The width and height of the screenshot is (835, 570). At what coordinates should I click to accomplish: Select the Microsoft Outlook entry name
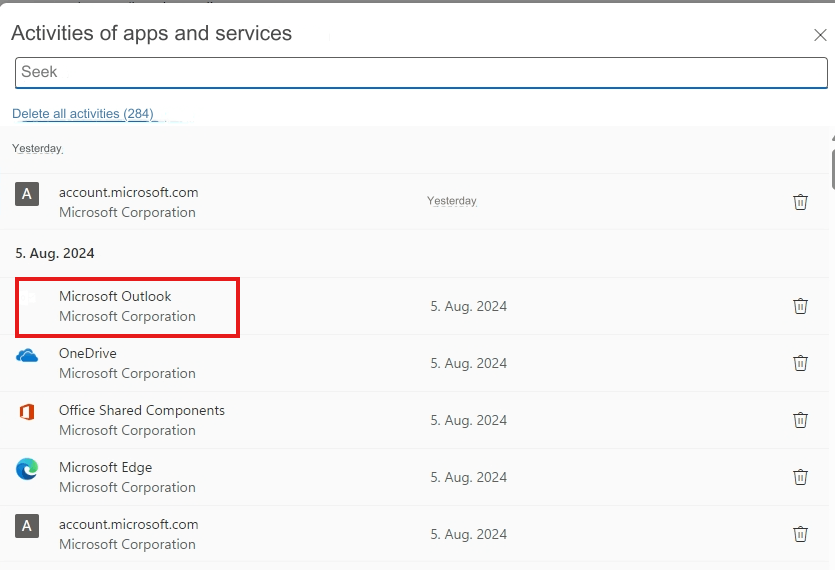115,296
